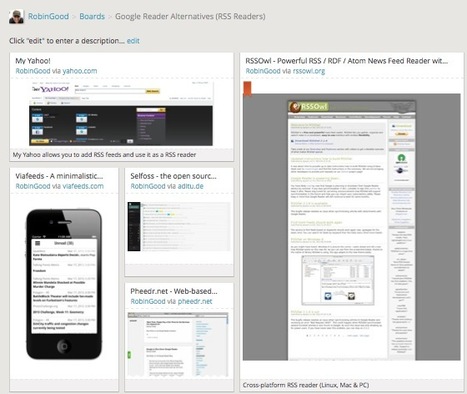Open the Selfoss screenshot thumbnail
The height and width of the screenshot is (394, 467).
pyautogui.click(x=179, y=226)
